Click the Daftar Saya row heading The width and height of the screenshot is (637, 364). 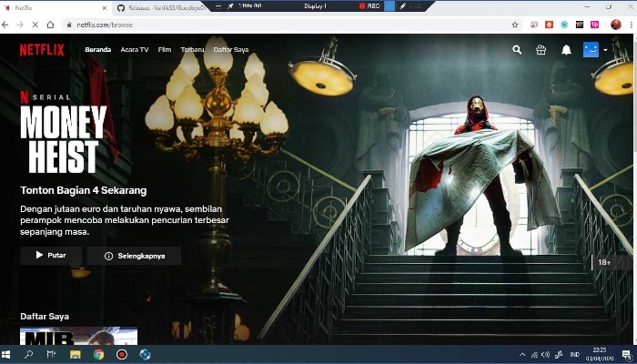pos(45,316)
